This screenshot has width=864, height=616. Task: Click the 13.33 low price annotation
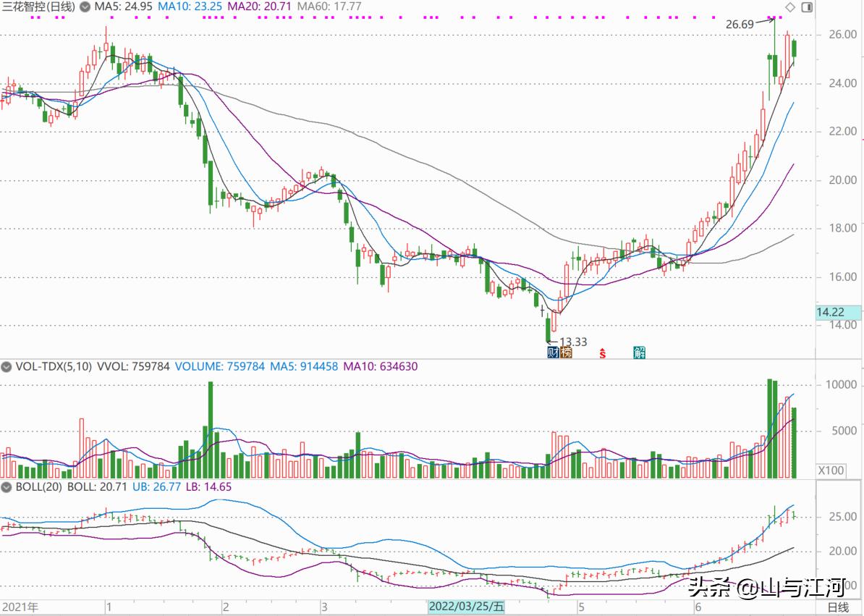(573, 342)
